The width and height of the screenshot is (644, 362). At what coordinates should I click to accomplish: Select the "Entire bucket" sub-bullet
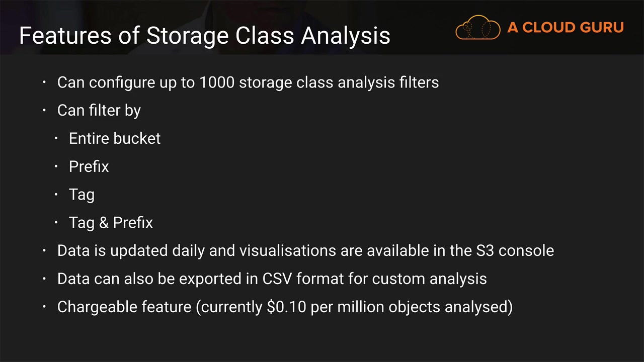[x=115, y=139]
